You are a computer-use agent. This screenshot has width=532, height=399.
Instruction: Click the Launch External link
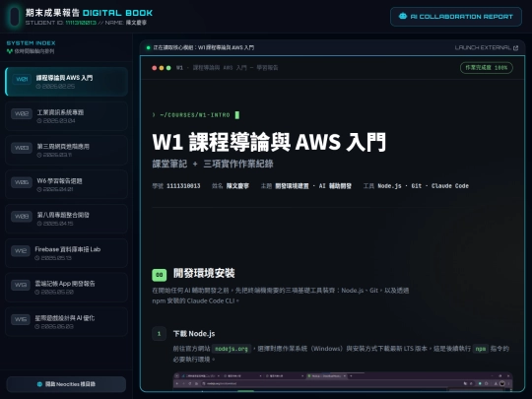(487, 48)
